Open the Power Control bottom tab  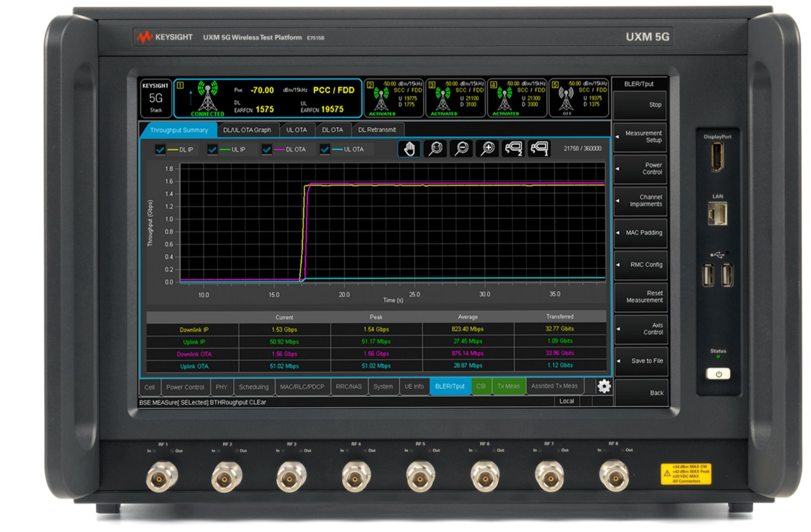(185, 386)
